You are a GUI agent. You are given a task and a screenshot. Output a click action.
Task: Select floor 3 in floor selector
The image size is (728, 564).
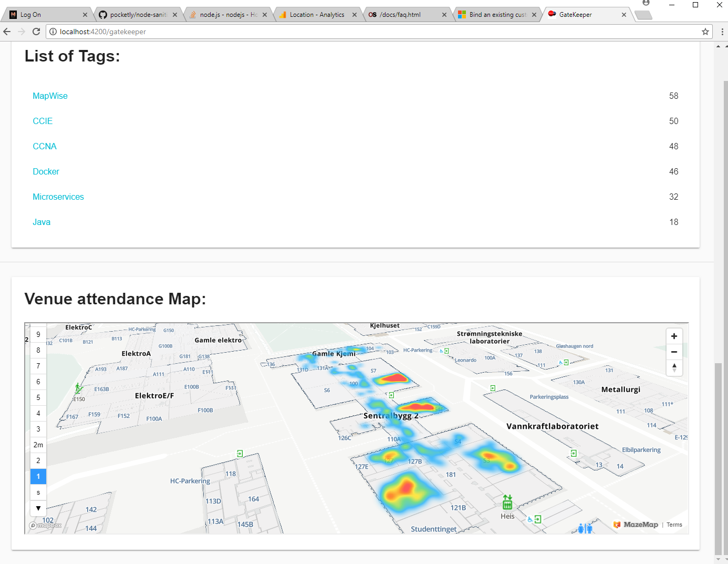point(38,429)
